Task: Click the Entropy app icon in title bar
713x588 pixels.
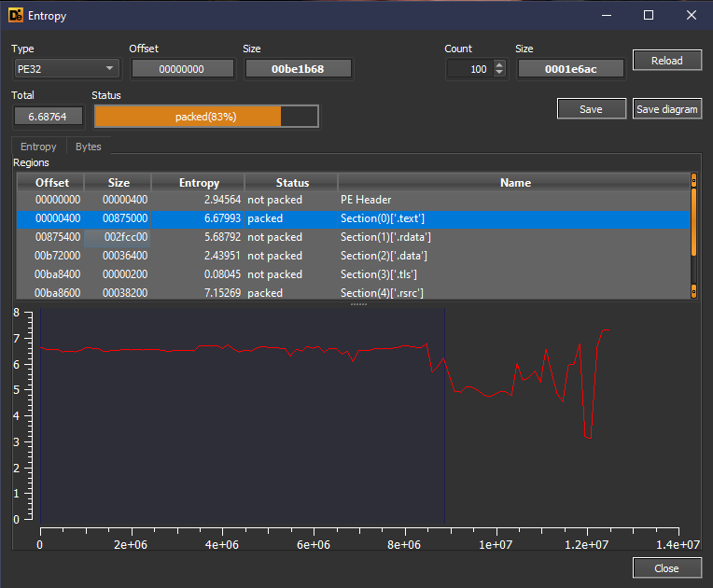Action: point(15,16)
